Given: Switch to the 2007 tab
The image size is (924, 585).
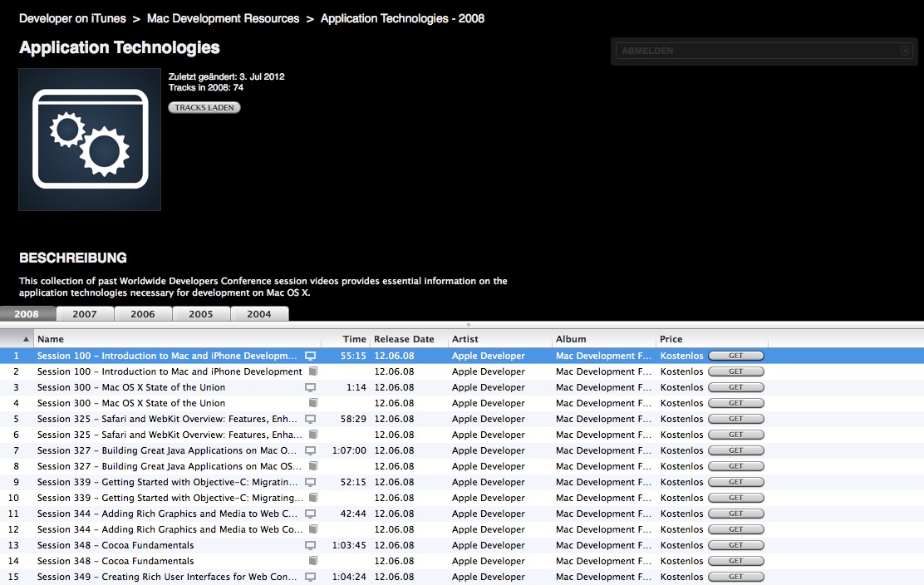Looking at the screenshot, I should click(x=85, y=314).
